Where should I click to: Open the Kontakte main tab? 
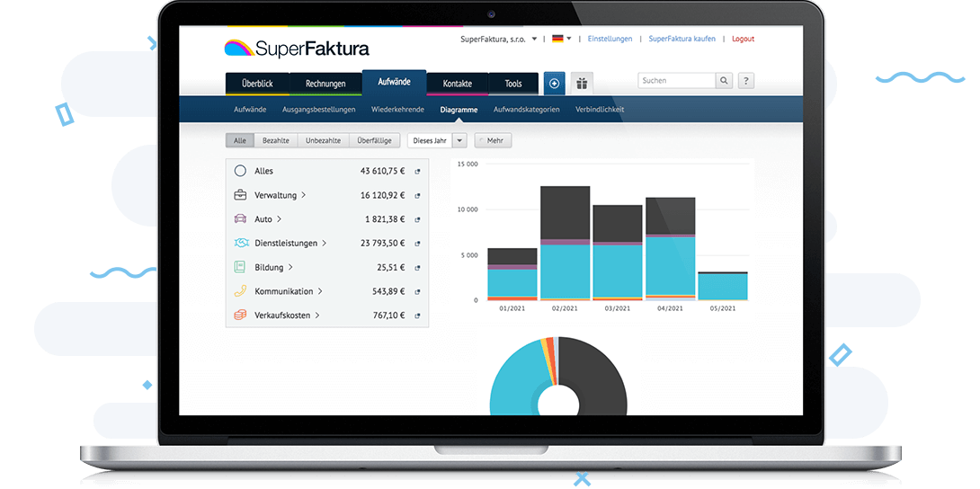coord(458,84)
